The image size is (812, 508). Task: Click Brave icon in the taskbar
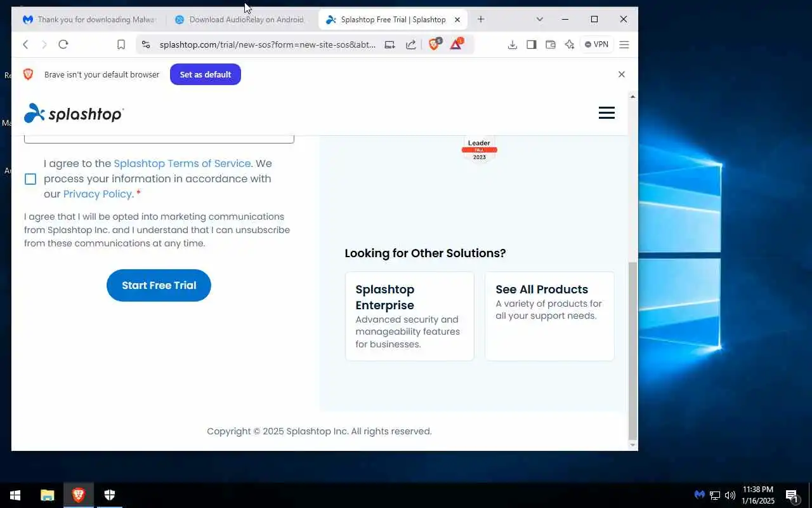tap(79, 495)
